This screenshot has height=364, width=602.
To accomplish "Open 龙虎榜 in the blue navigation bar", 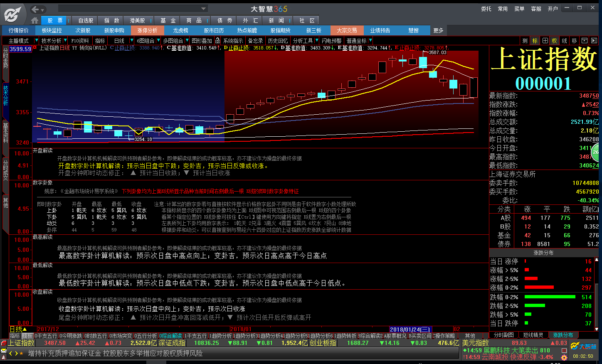I will tap(181, 30).
